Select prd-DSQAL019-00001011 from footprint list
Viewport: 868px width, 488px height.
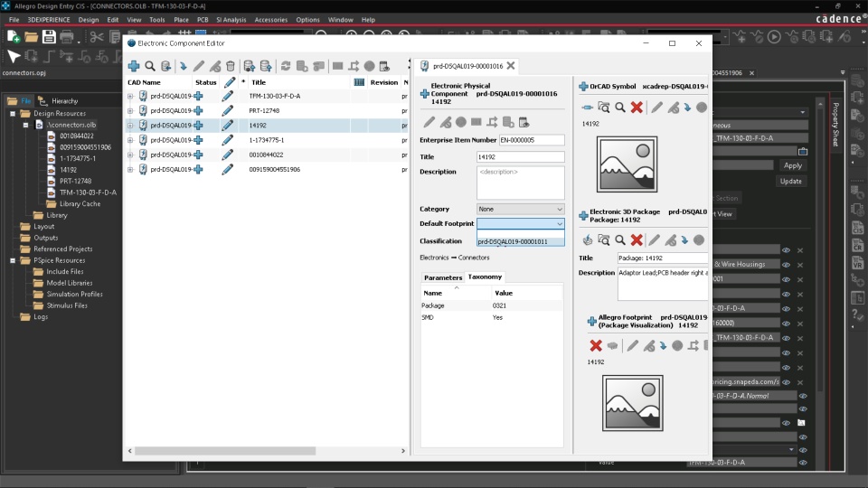521,242
